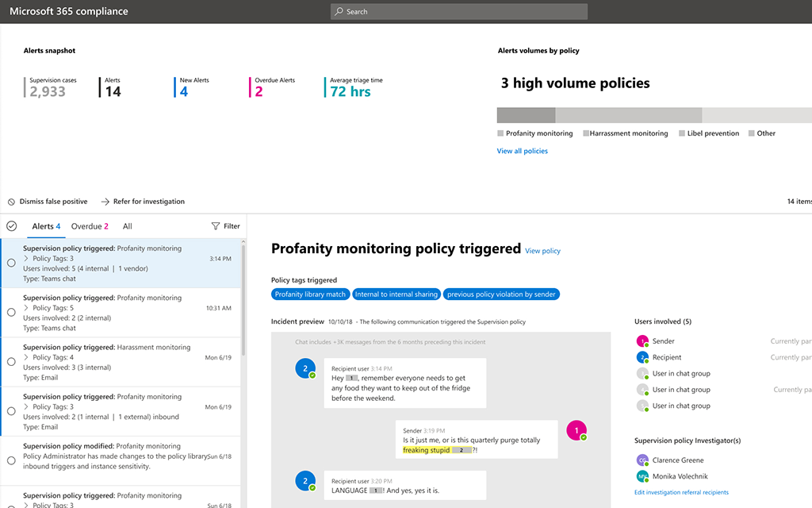Open the View all policies link

pyautogui.click(x=522, y=151)
